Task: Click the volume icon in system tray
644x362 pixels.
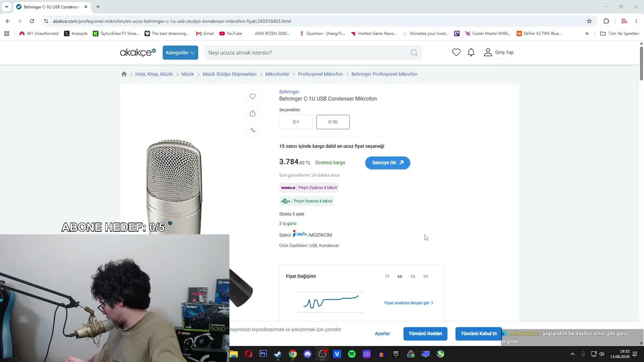Action: click(x=602, y=354)
